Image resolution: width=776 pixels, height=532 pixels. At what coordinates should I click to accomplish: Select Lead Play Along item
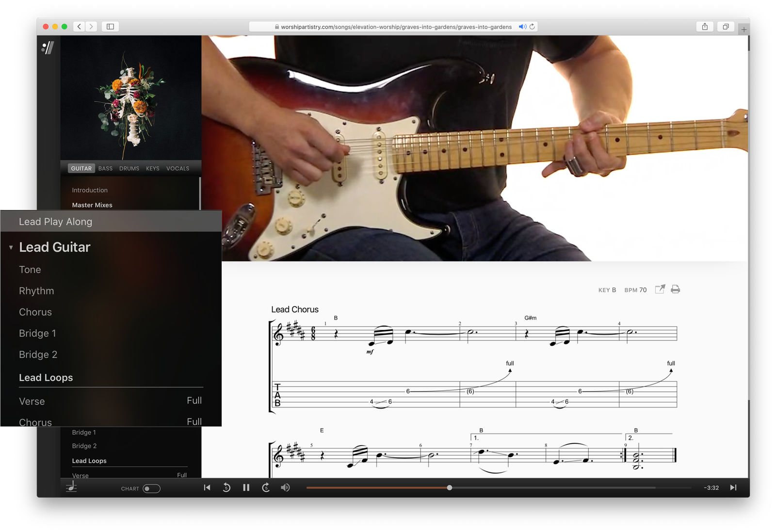[55, 222]
